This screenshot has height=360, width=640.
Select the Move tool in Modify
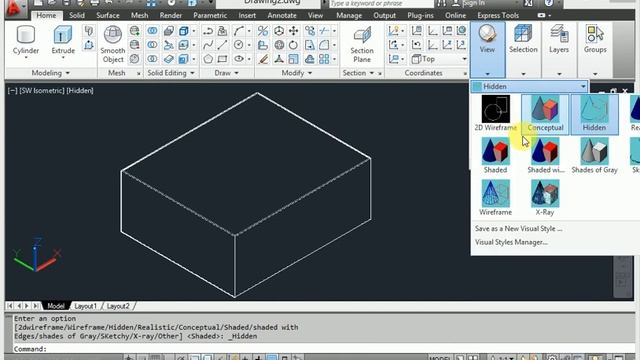click(293, 31)
